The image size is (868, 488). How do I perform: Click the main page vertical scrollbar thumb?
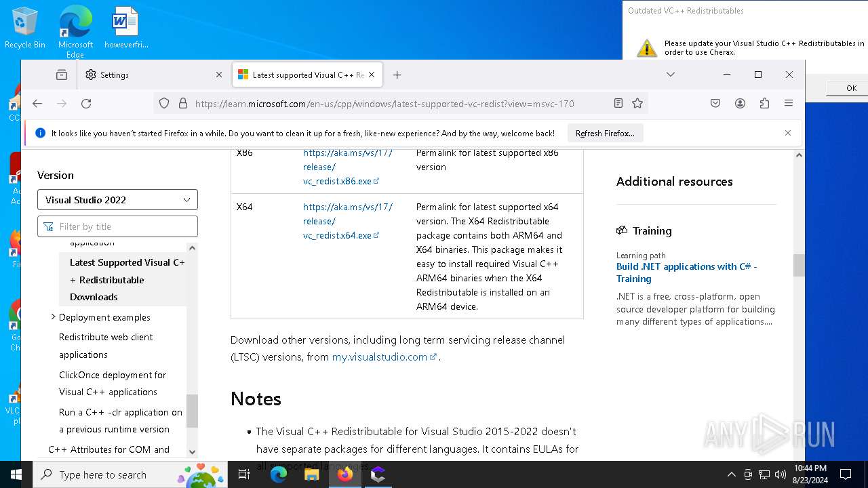coord(799,265)
